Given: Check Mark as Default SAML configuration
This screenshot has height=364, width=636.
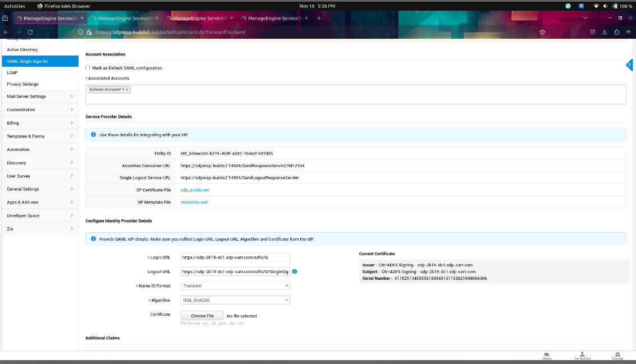Looking at the screenshot, I should (88, 68).
